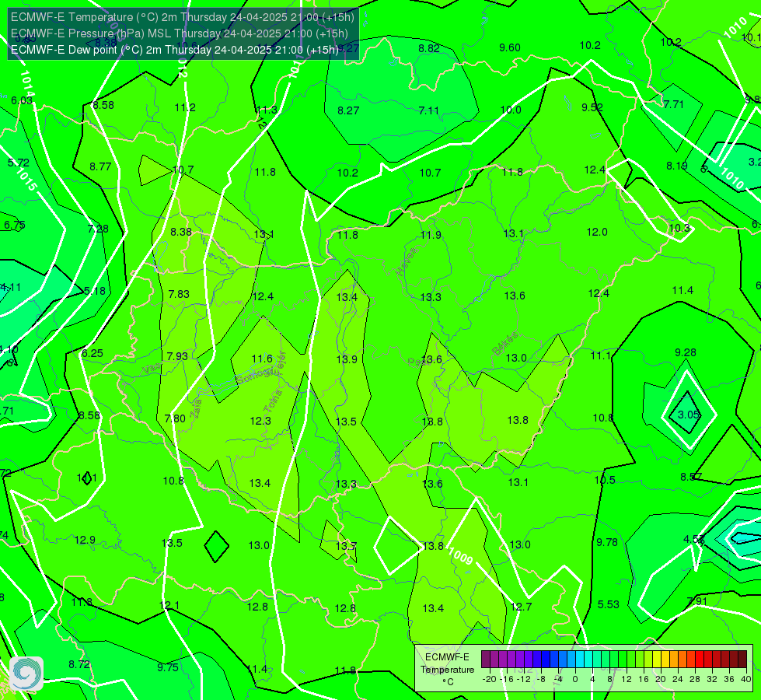Click the 12.7 temperature value
This screenshot has height=700, width=761.
click(521, 606)
